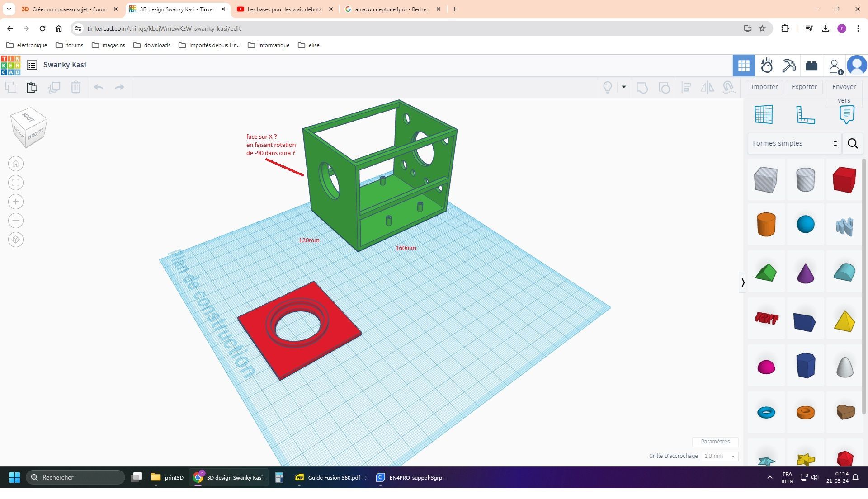Fit all shapes in view
The height and width of the screenshot is (499, 868).
(16, 183)
